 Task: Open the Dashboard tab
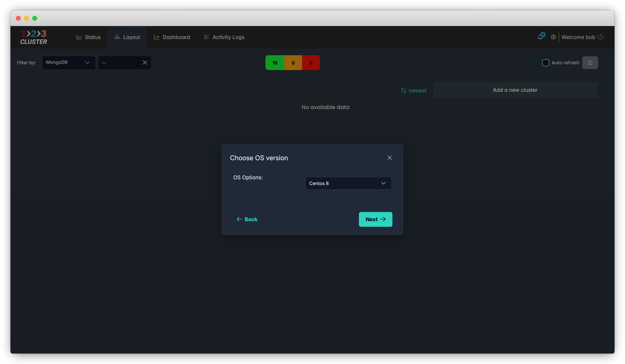(172, 37)
